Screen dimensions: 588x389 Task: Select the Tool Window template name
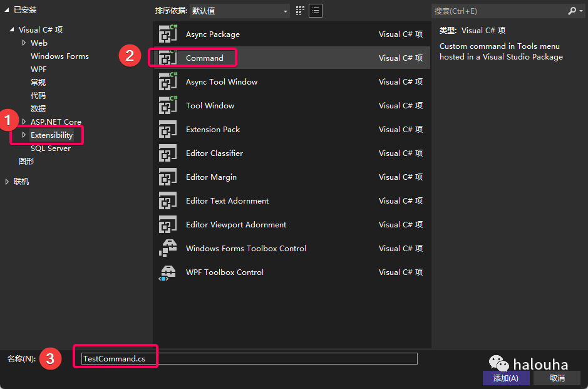pyautogui.click(x=210, y=105)
